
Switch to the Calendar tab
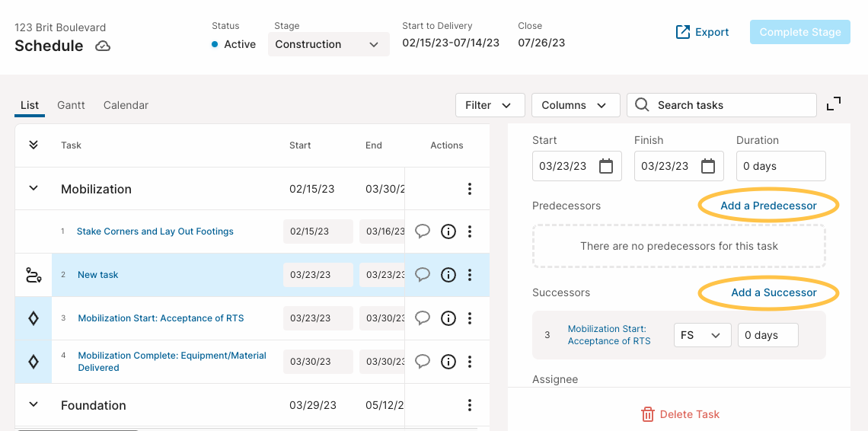(126, 105)
